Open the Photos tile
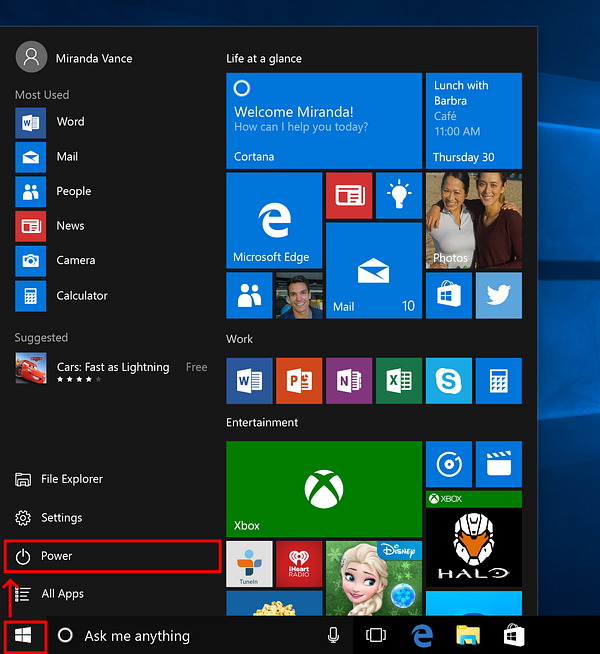The image size is (600, 654). [474, 221]
